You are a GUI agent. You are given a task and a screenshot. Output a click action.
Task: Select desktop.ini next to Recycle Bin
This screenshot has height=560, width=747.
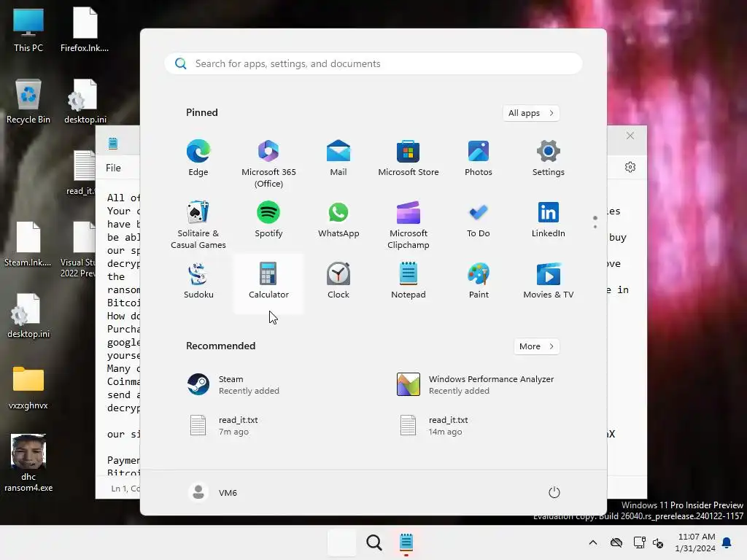pyautogui.click(x=85, y=101)
